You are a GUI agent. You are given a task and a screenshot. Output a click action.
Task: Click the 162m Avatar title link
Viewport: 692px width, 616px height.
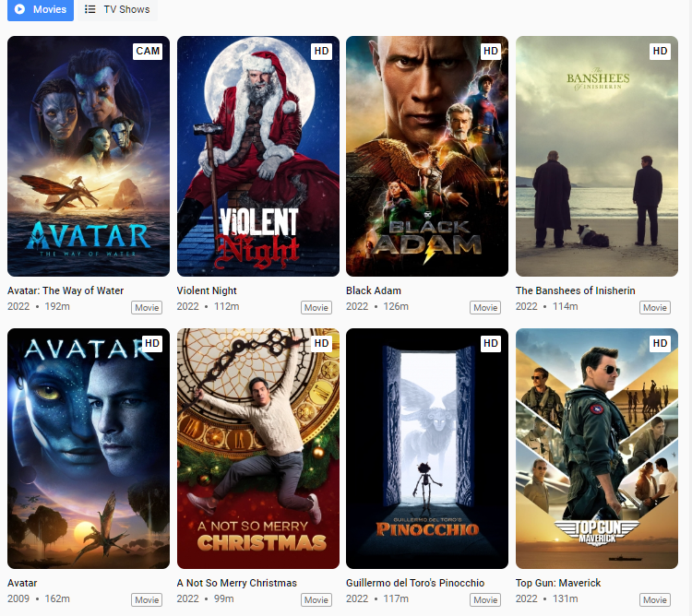[x=22, y=583]
